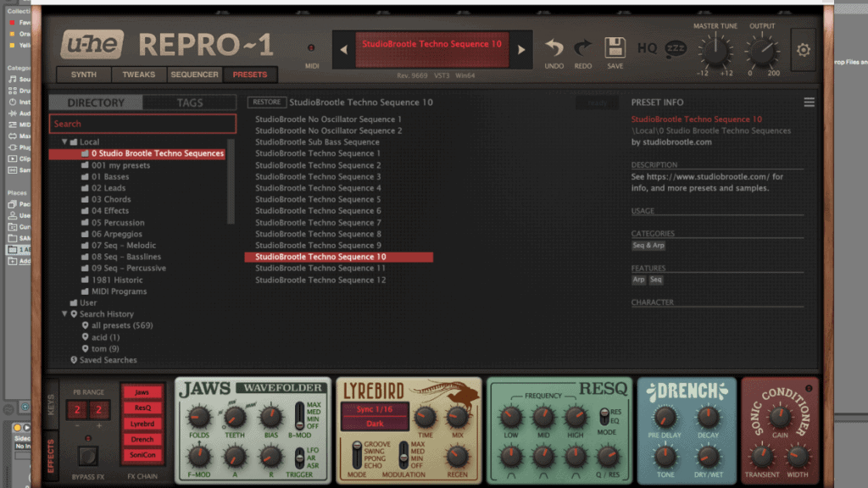This screenshot has width=868, height=488.
Task: Select previous preset with left arrow
Action: 343,50
